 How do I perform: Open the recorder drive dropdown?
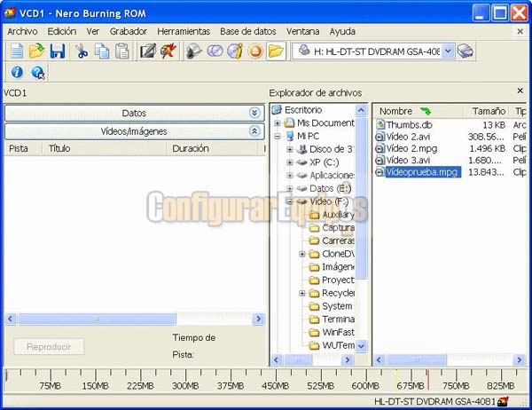[448, 51]
